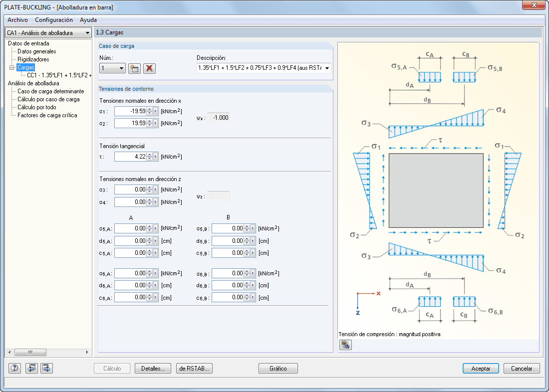Viewport: 549px width, 392px height.
Task: Click the d6,B input field
Action: point(228,285)
